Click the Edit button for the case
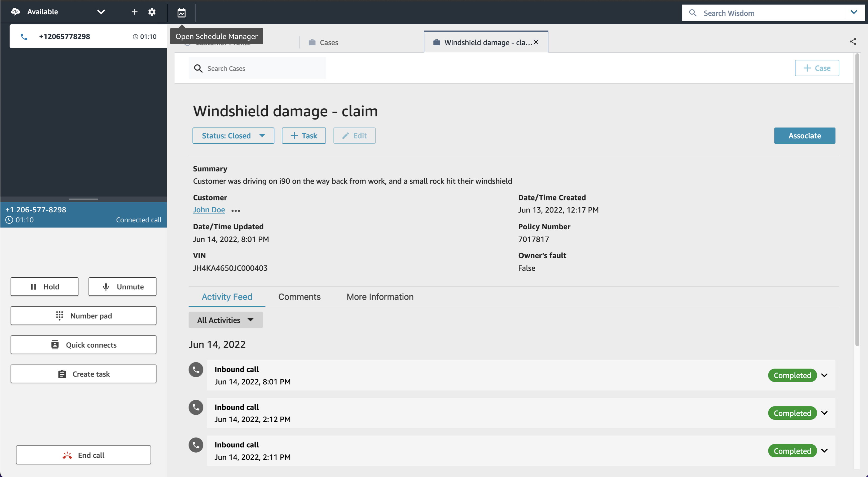 354,135
